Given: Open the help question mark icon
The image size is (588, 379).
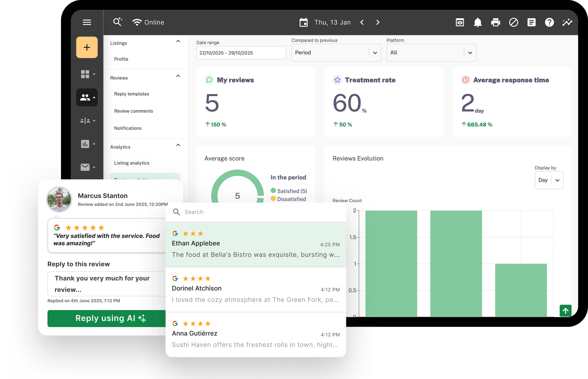Looking at the screenshot, I should click(x=549, y=22).
